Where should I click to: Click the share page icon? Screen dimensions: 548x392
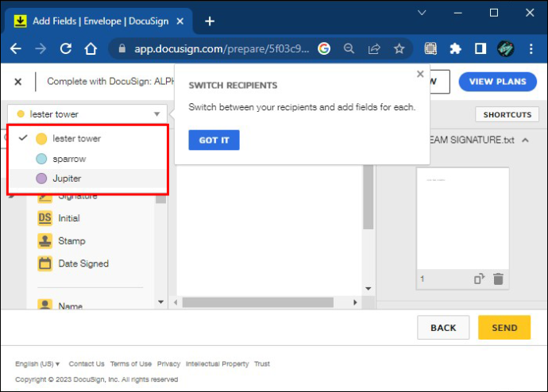[x=374, y=48]
